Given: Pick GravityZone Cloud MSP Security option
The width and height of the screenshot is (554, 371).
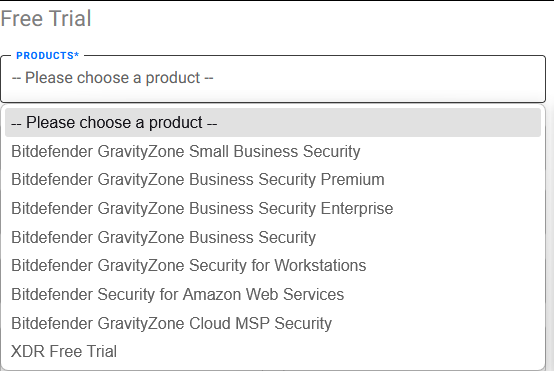Looking at the screenshot, I should [273, 323].
